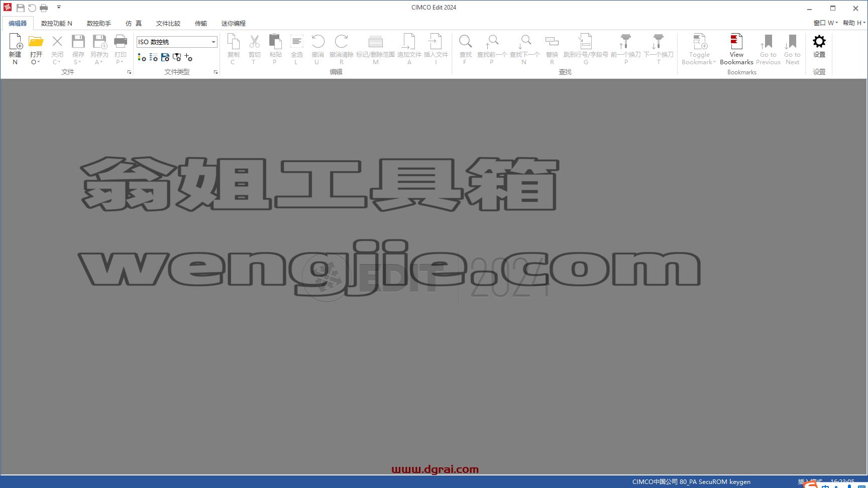Click the load/save setup disk-gear icon
The image size is (868, 488).
165,58
